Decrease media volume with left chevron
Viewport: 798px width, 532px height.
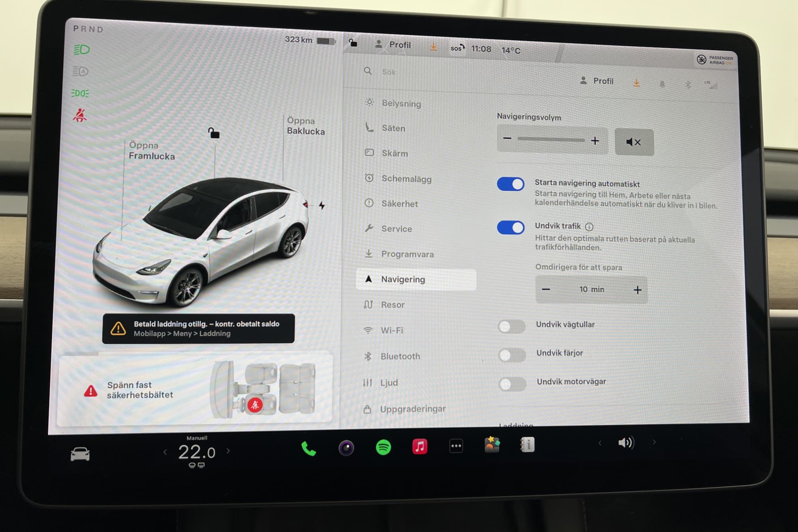pos(600,443)
